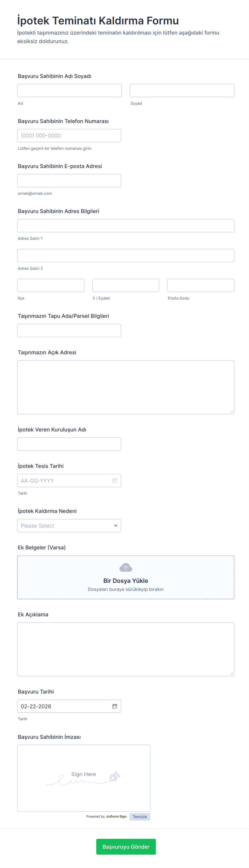Clear signature with Temizle button
Viewport: 249px width, 868px height.
pyautogui.click(x=140, y=817)
